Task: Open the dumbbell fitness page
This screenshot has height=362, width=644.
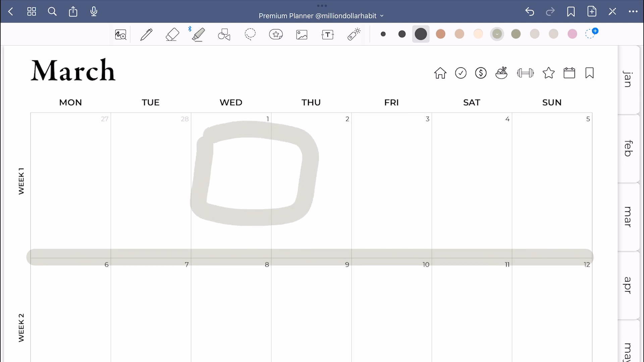Action: [x=525, y=73]
